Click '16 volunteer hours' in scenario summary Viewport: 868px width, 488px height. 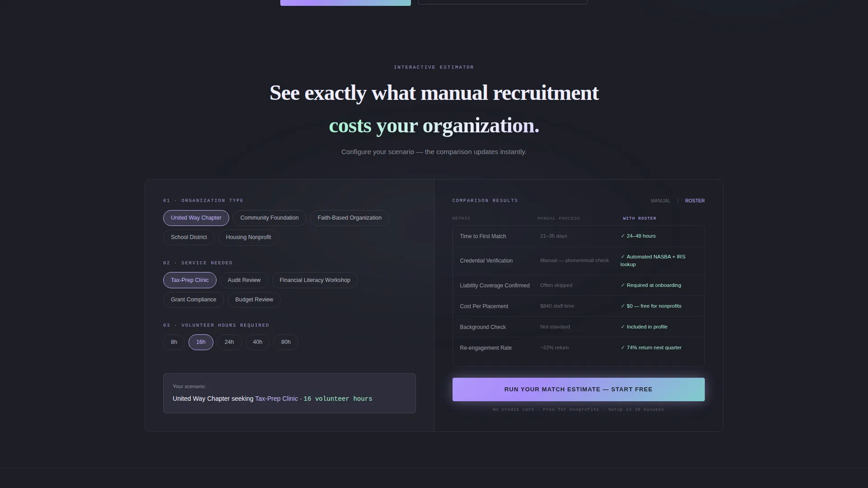(338, 399)
